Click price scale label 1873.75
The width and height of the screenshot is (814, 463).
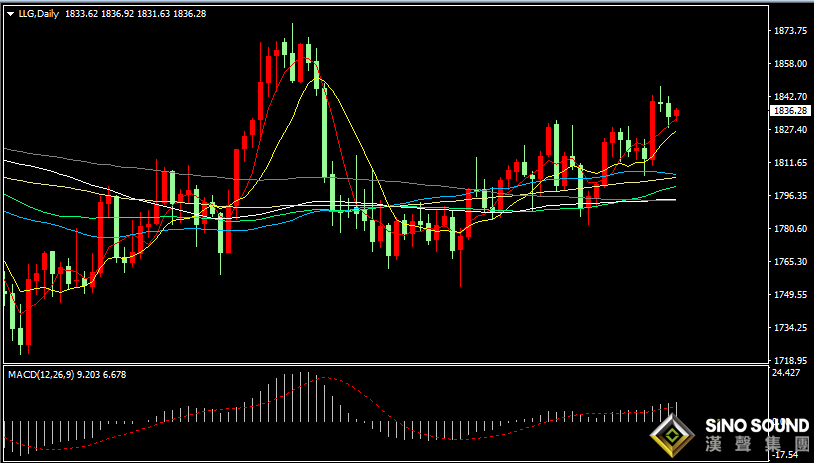click(x=790, y=31)
